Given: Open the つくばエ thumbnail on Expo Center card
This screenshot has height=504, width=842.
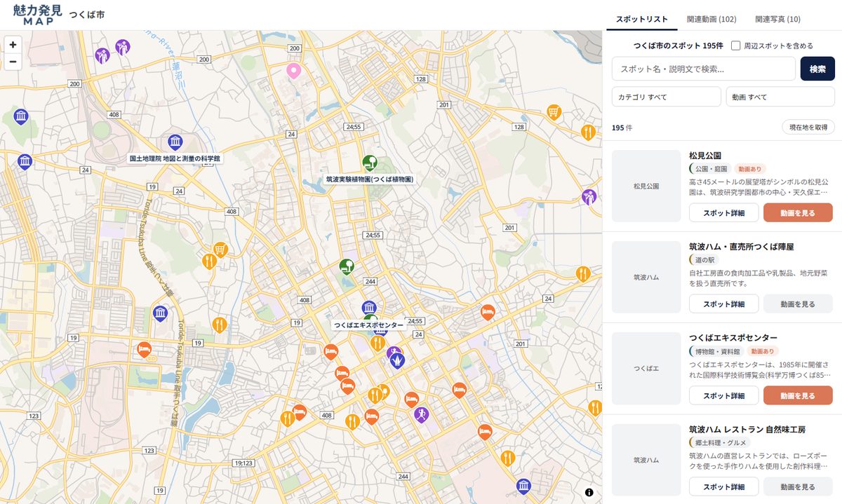Looking at the screenshot, I should [646, 368].
